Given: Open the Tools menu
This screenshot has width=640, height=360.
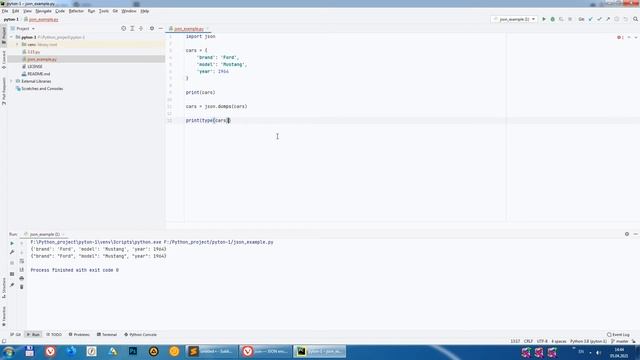Looking at the screenshot, I should pyautogui.click(x=104, y=11).
